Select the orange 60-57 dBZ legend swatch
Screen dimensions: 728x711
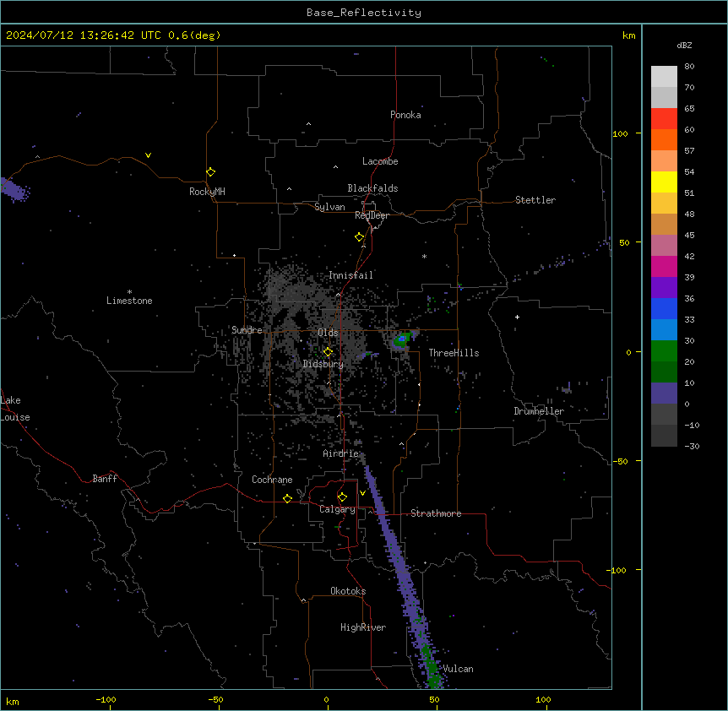click(664, 139)
